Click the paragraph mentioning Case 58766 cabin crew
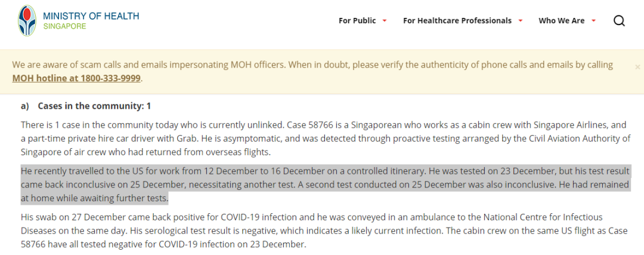This screenshot has width=644, height=255. 322,138
